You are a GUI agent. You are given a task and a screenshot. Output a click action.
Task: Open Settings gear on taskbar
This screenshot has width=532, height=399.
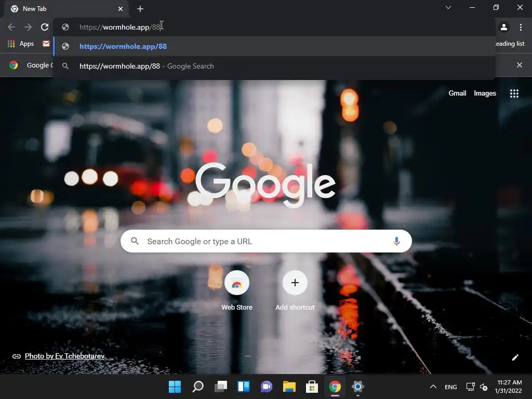click(357, 387)
